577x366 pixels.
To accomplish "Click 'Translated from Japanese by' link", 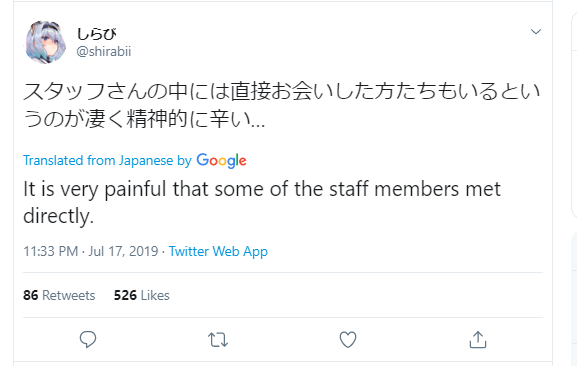I will 107,161.
